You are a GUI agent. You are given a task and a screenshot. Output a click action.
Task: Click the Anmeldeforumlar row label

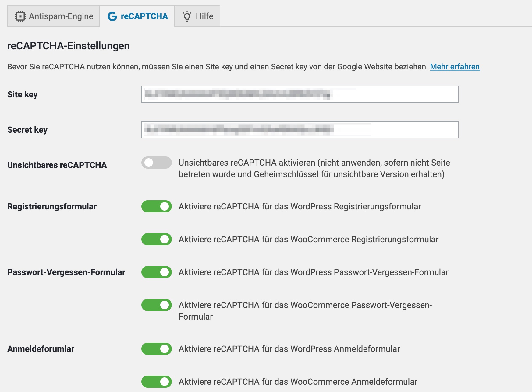(x=41, y=349)
